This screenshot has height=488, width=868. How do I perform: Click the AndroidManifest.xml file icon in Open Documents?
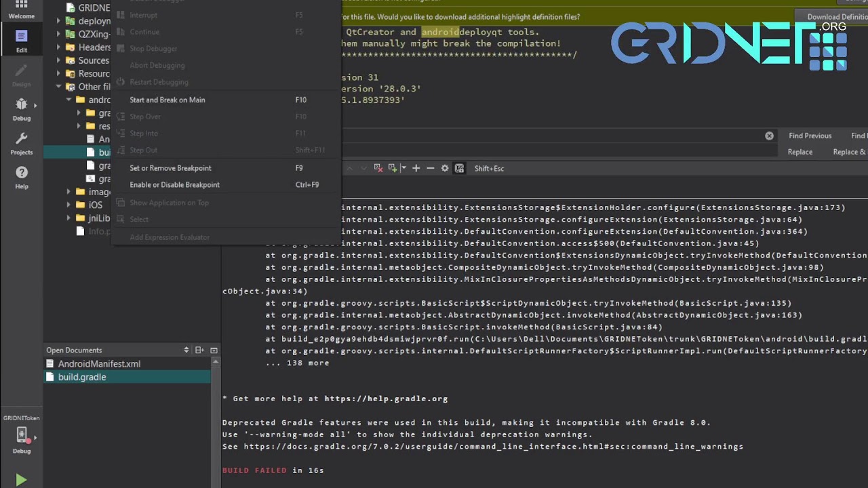tap(50, 364)
